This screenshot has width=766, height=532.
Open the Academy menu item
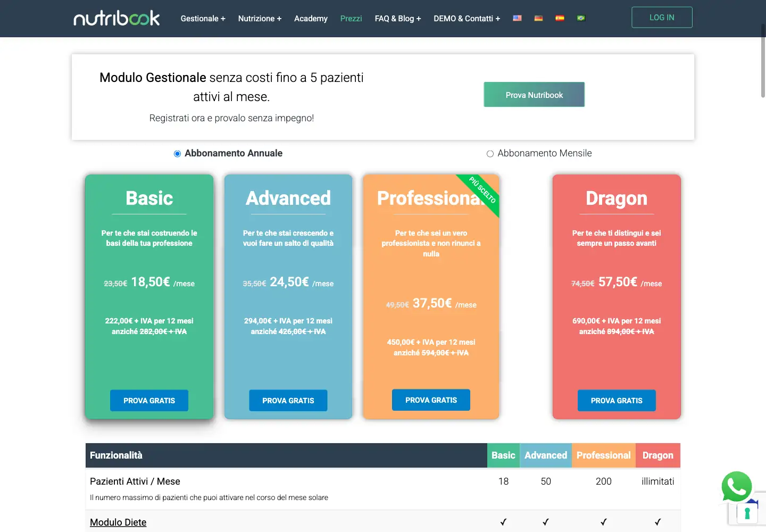point(311,19)
